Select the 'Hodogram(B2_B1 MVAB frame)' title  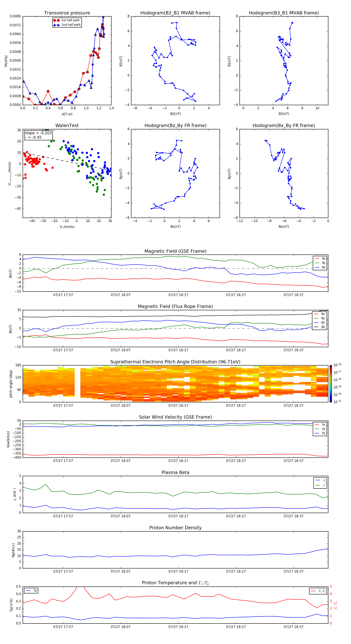point(175,13)
